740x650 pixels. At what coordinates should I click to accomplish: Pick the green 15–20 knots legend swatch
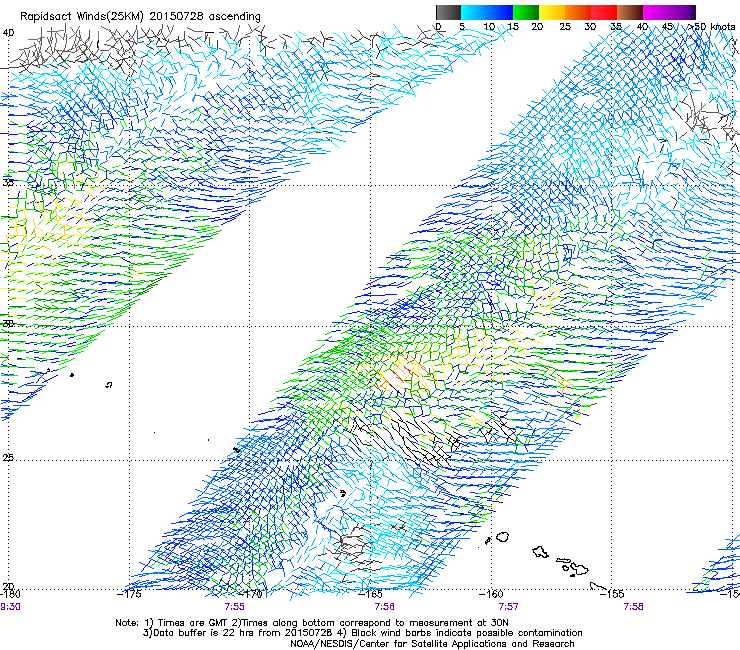(x=526, y=12)
